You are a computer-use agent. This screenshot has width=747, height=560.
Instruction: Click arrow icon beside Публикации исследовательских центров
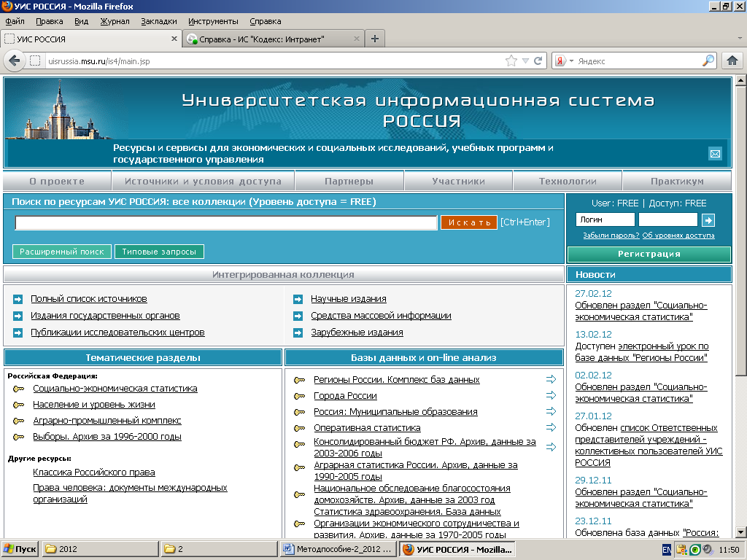click(18, 332)
